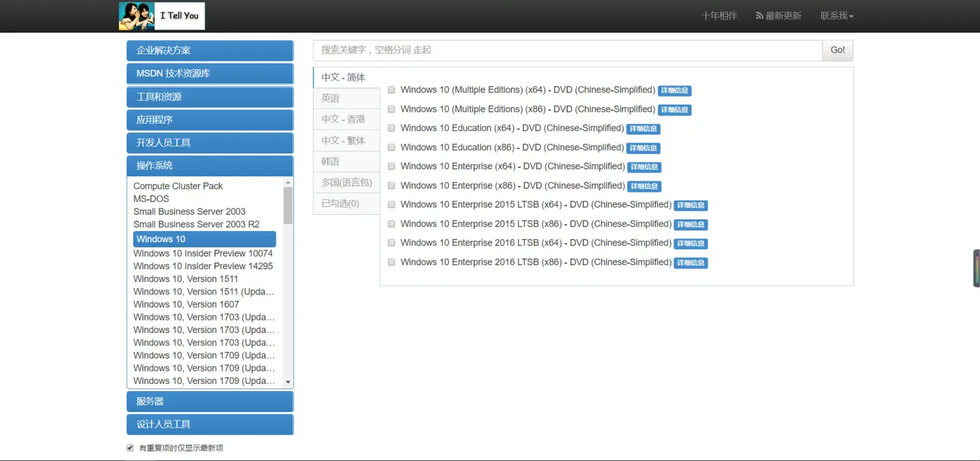980x461 pixels.
Task: Click the OS list scrollbar down arrow
Action: [x=288, y=383]
